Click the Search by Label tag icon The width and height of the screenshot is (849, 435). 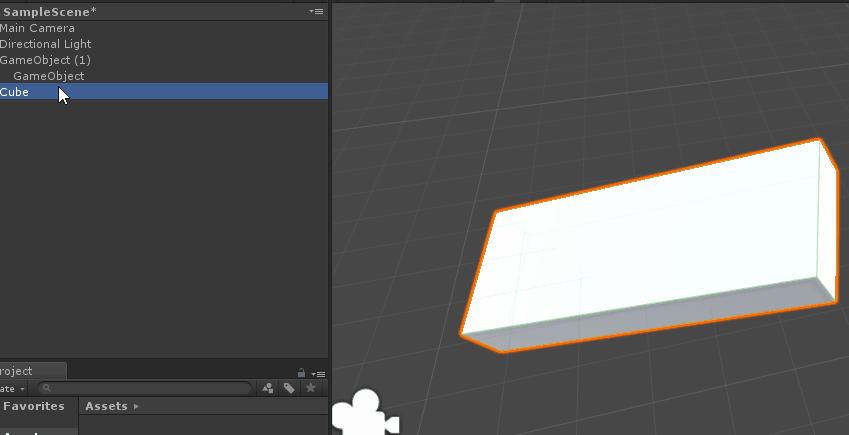tap(289, 388)
